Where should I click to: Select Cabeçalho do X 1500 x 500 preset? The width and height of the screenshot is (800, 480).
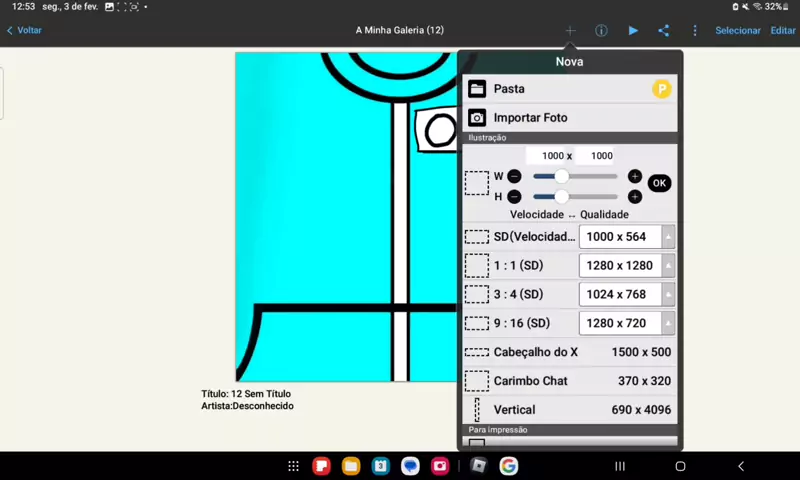569,352
